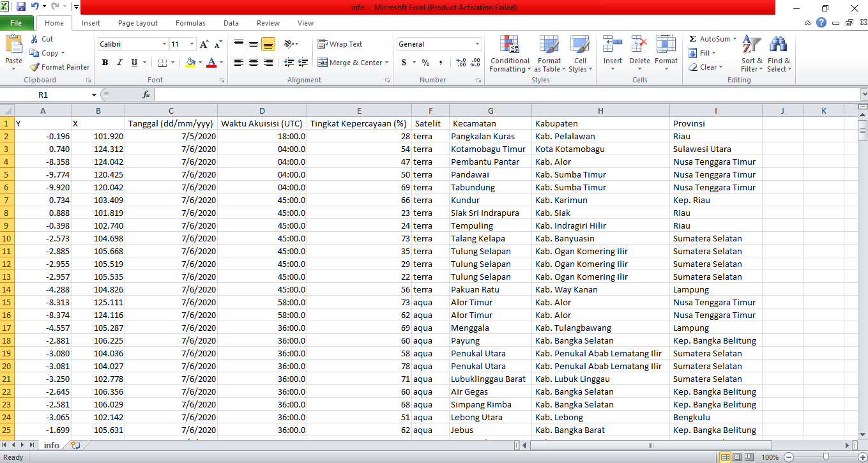Click the zoom slider handle
Screen dimensions: 868x463
click(826, 457)
